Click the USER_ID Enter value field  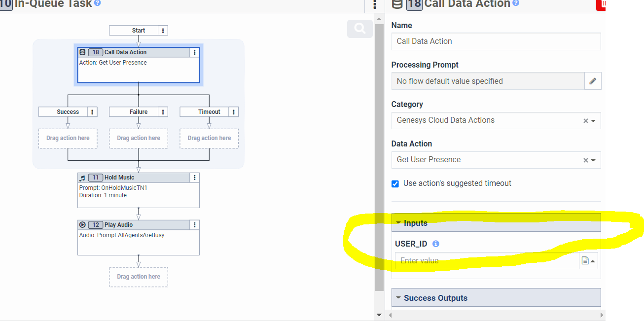tap(487, 261)
